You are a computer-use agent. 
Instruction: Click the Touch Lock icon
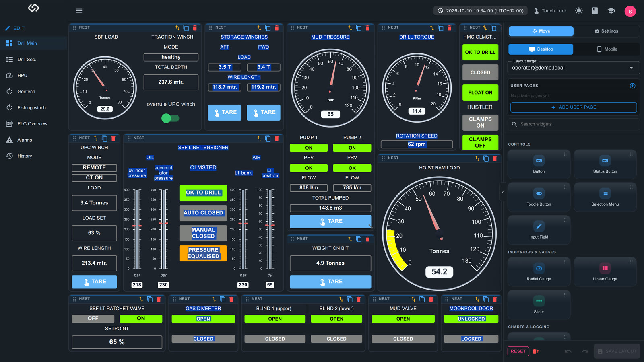[x=537, y=11]
